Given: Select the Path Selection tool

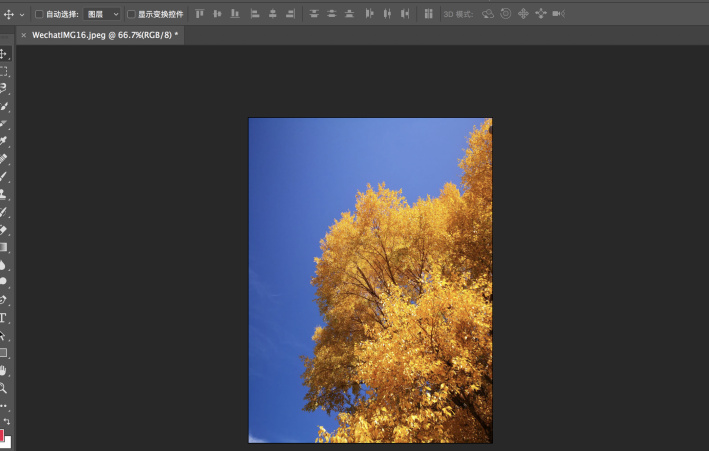Looking at the screenshot, I should [3, 335].
